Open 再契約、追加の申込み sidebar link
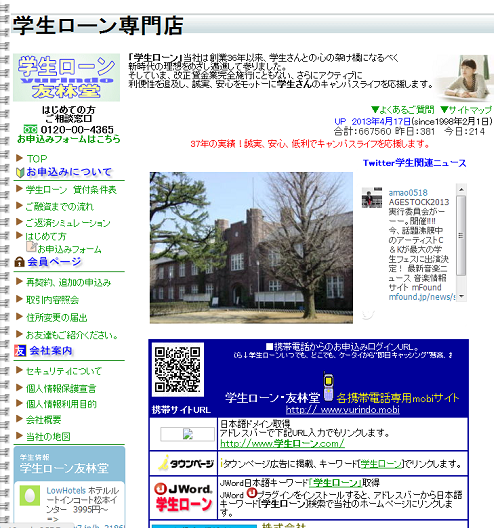Screen dimensions: 500x528 click(x=68, y=283)
